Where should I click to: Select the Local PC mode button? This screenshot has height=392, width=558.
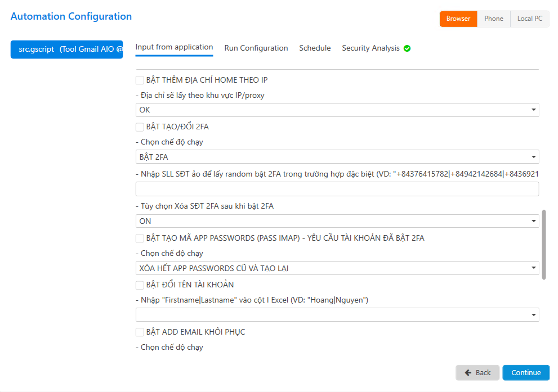pyautogui.click(x=530, y=19)
